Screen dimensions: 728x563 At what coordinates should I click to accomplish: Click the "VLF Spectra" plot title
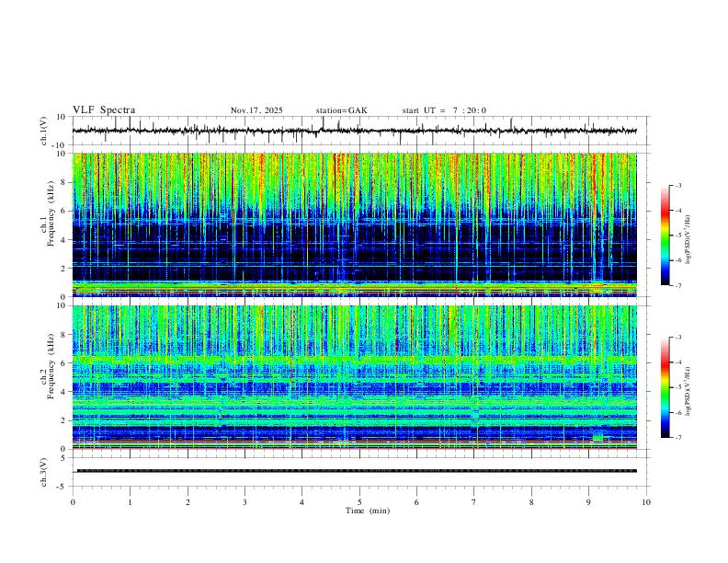104,110
